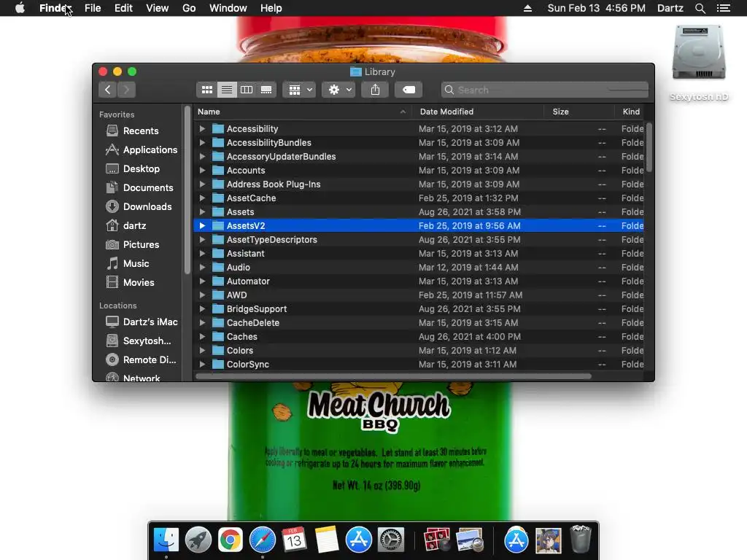This screenshot has width=747, height=560.
Task: Expand the AccessibilityBundles folder
Action: [x=202, y=142]
